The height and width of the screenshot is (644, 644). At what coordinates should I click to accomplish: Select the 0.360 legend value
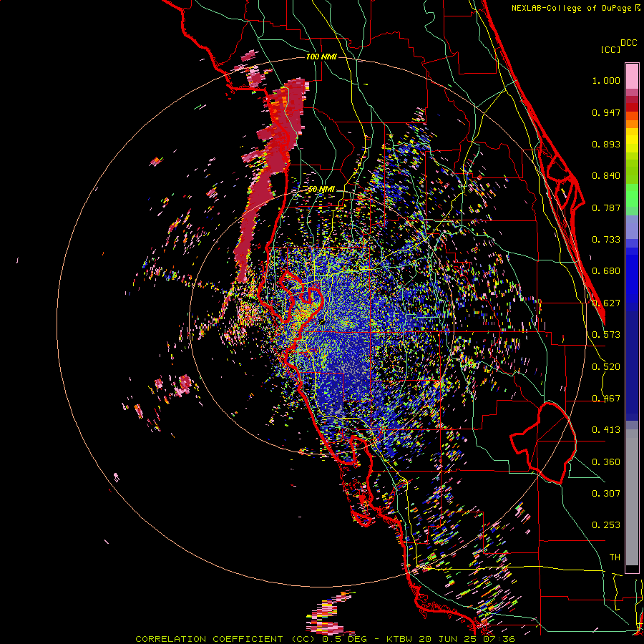[606, 462]
